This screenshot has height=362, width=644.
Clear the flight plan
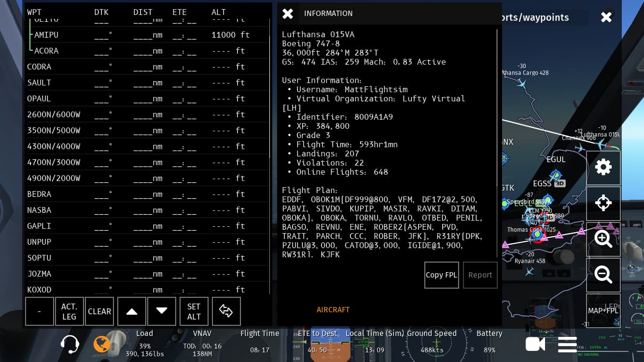click(x=99, y=311)
